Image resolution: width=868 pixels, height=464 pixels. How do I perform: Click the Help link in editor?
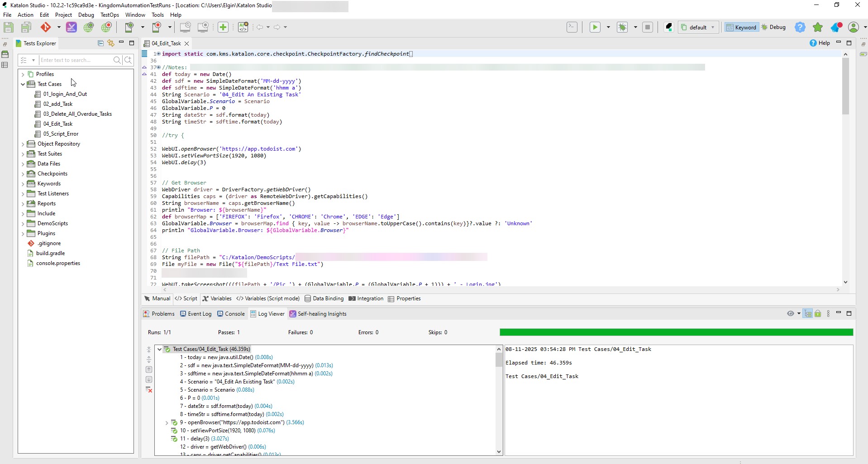pyautogui.click(x=820, y=43)
